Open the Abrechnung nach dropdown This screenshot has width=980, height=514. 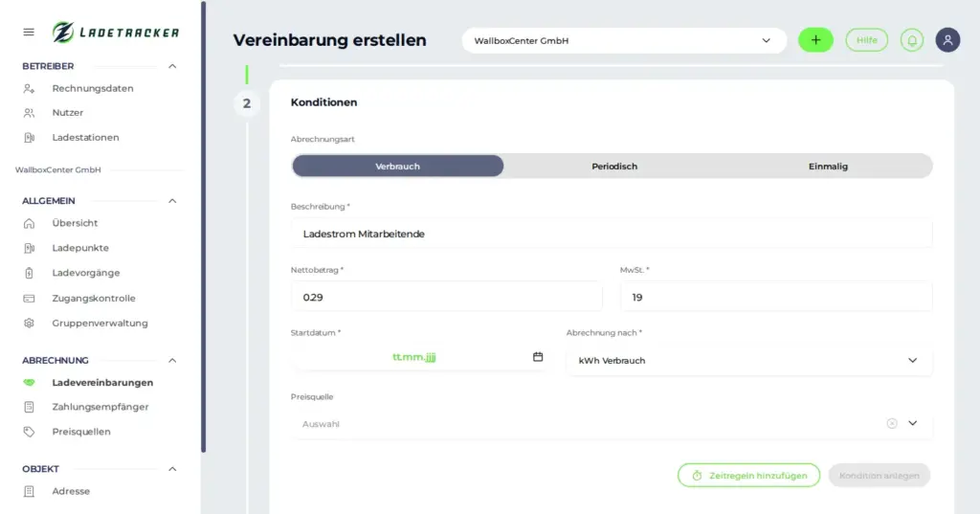click(x=748, y=361)
